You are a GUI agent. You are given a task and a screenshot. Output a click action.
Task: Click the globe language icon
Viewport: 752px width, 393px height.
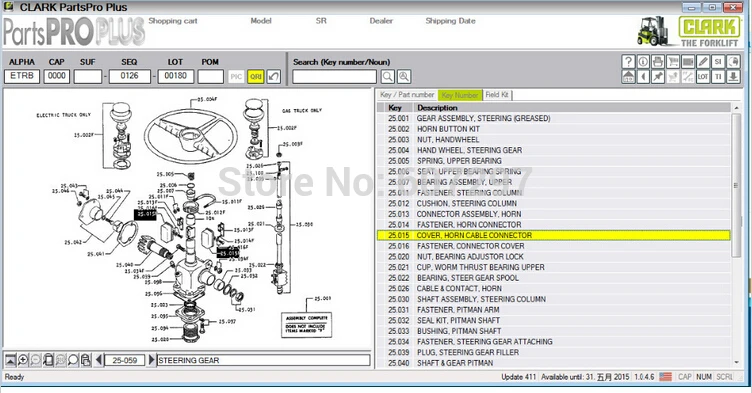pos(733,61)
